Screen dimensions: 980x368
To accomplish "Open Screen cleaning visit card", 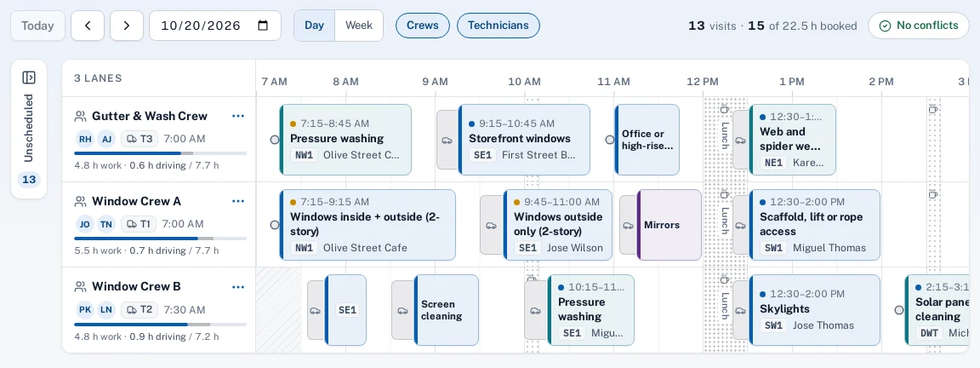I will 447,310.
